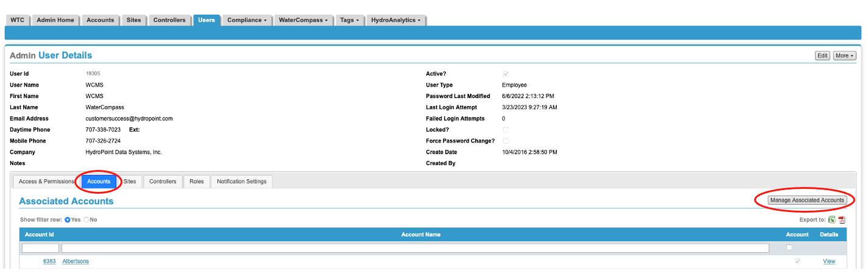Screen dimensions: 868x276
Task: Open the WaterCompass dropdown menu
Action: [x=303, y=20]
